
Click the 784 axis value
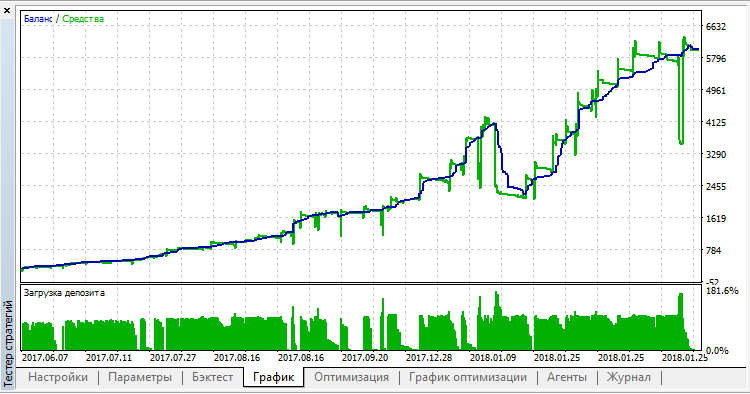[713, 251]
